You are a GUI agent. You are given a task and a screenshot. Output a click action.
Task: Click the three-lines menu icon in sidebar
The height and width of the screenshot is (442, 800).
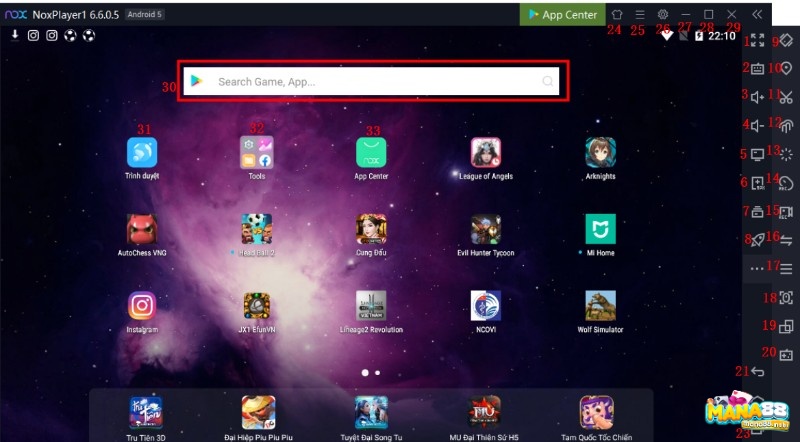coord(786,269)
